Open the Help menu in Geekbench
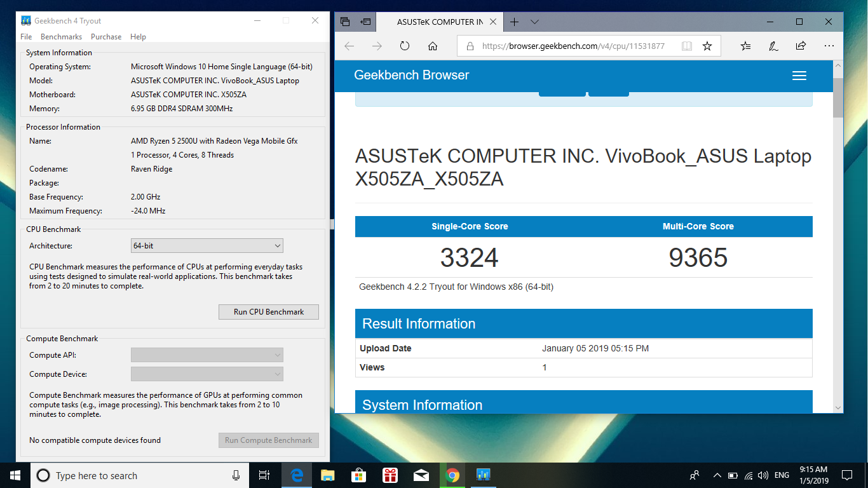Screen dimensions: 868x488 pyautogui.click(x=138, y=37)
